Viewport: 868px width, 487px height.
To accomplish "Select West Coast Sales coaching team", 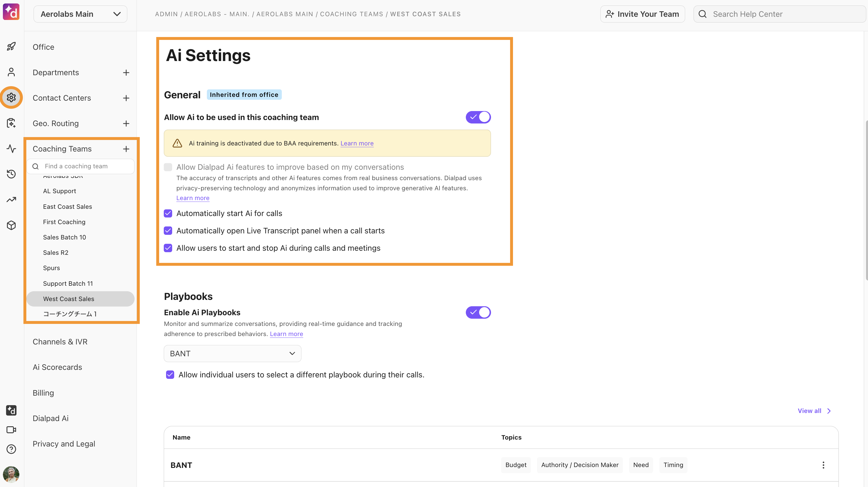I will pos(80,299).
